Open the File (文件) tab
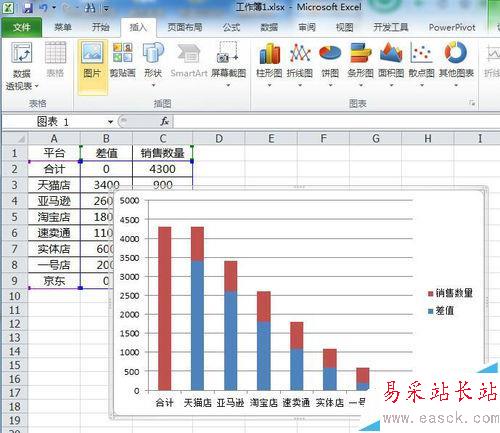500x433 pixels. tap(22, 27)
